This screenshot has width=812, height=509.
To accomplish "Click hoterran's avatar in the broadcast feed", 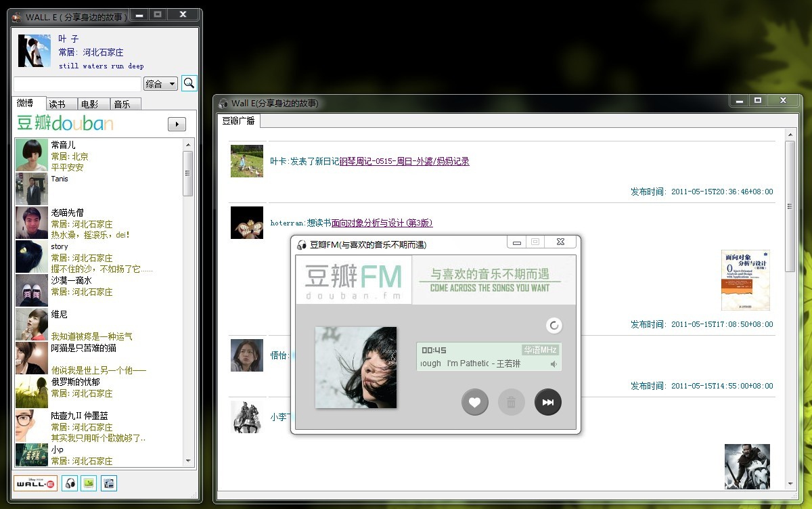I will [247, 223].
